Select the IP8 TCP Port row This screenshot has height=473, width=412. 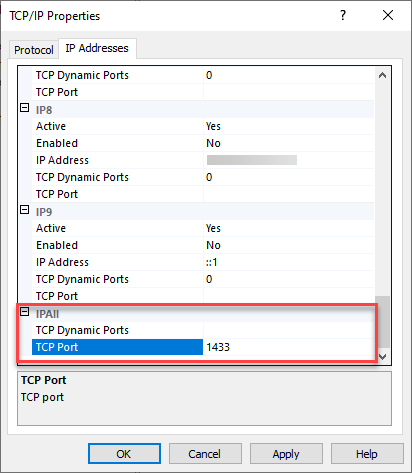pos(203,194)
